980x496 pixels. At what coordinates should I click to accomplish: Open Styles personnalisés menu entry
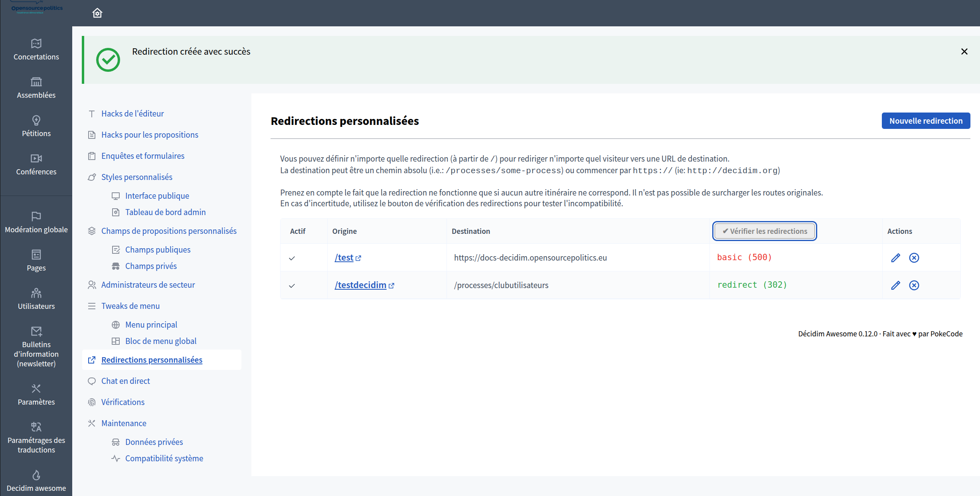136,177
